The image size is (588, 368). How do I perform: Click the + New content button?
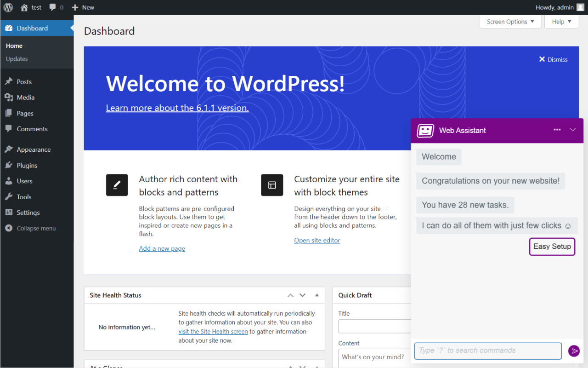coord(83,7)
